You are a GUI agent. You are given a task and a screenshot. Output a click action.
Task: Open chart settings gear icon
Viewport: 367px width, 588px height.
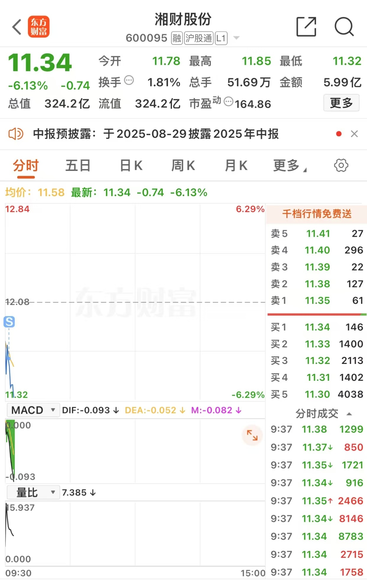pos(341,165)
